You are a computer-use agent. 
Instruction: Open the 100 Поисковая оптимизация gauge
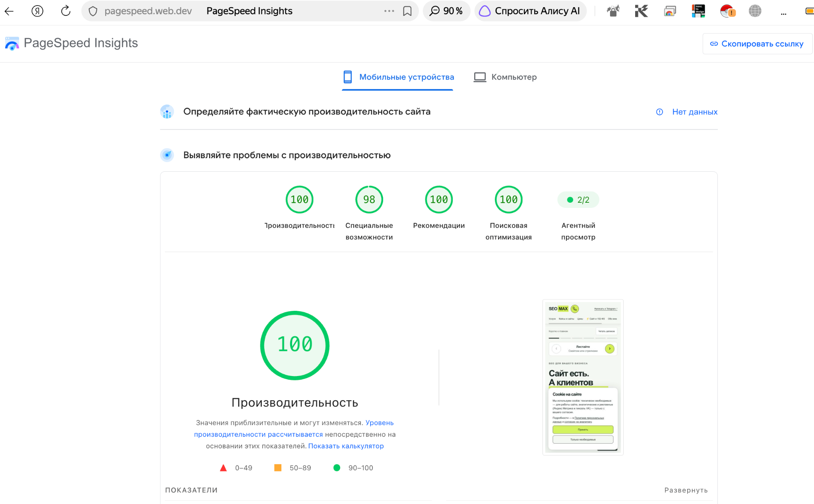click(x=508, y=200)
